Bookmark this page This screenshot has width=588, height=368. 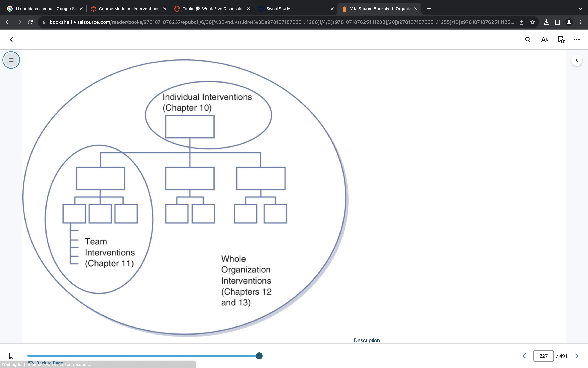pos(11,356)
